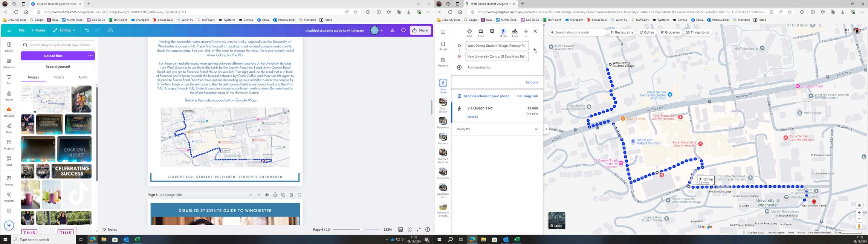
Task: Open the Elements panel in Canva sidebar
Action: click(x=9, y=63)
